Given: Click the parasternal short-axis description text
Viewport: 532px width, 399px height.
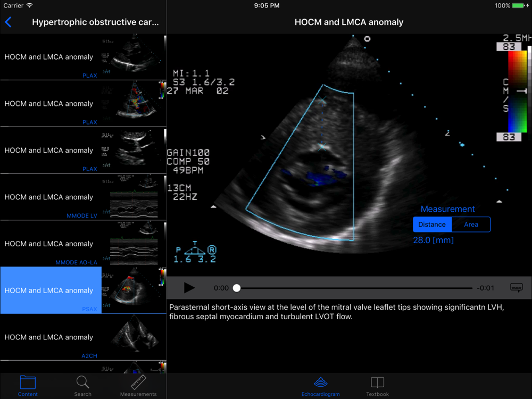Looking at the screenshot, I should (337, 312).
